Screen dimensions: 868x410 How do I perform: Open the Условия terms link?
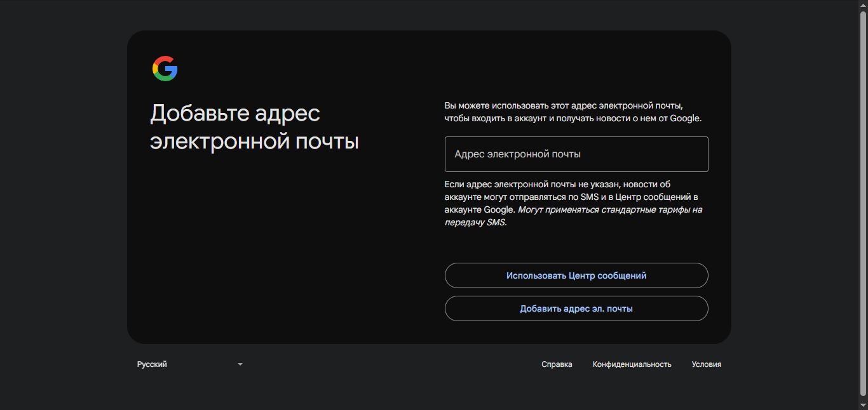point(706,364)
